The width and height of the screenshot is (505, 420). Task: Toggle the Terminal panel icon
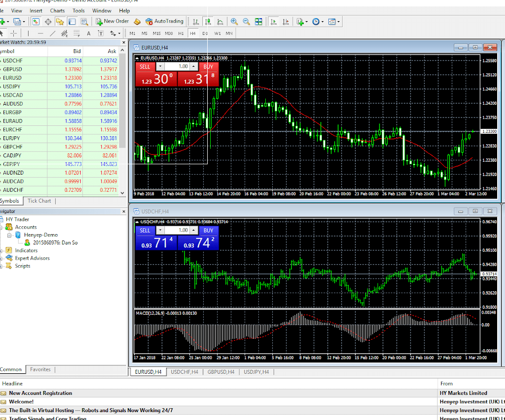pos(72,22)
